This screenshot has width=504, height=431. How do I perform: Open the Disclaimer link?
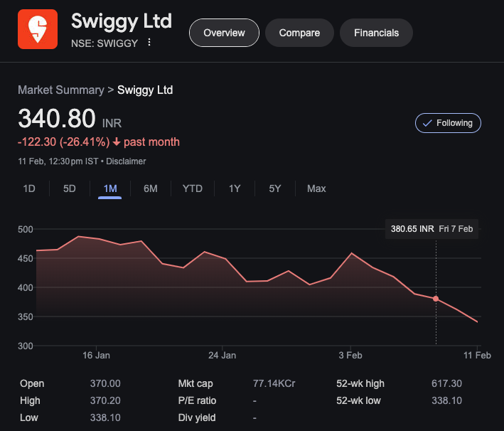(127, 161)
